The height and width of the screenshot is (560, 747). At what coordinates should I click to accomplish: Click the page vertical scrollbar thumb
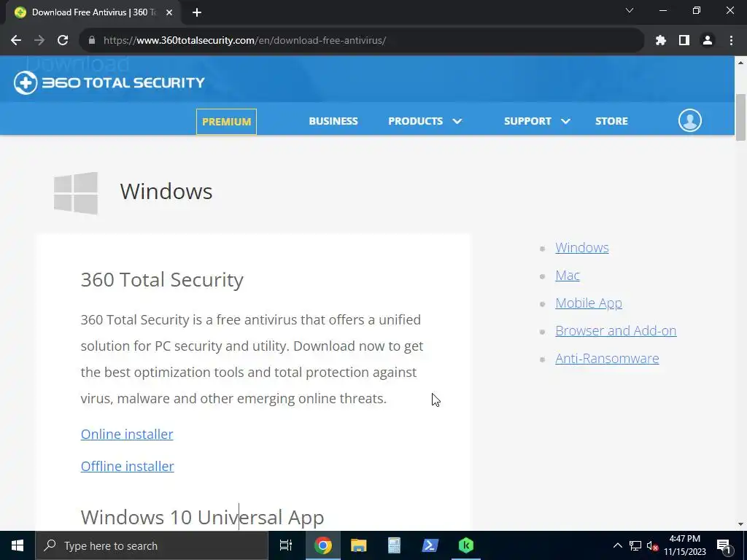(740, 117)
